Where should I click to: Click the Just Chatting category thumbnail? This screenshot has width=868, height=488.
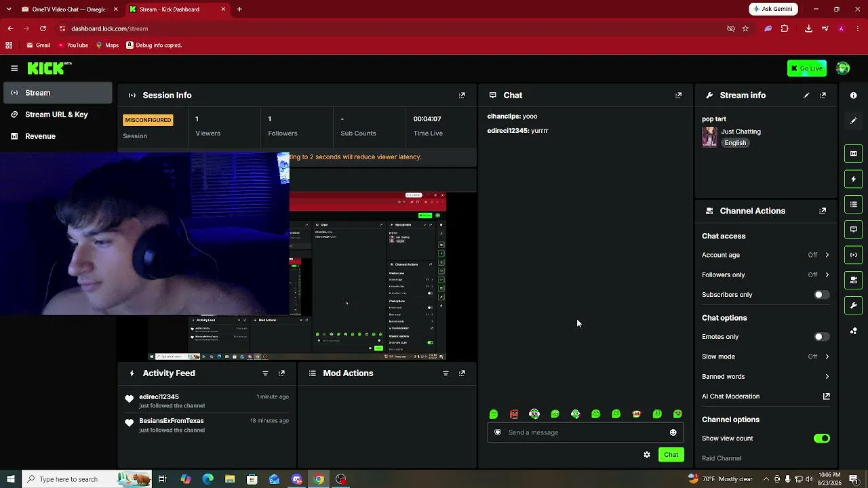(x=709, y=137)
